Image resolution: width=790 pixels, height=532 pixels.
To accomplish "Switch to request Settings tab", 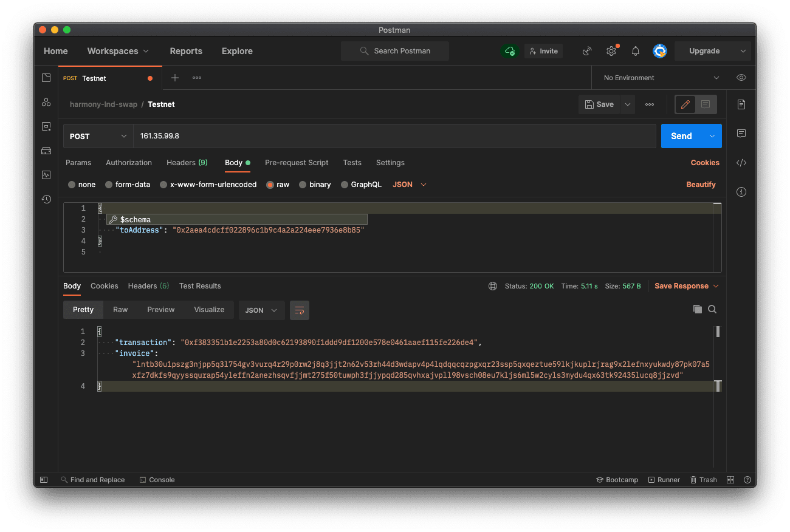I will 390,163.
